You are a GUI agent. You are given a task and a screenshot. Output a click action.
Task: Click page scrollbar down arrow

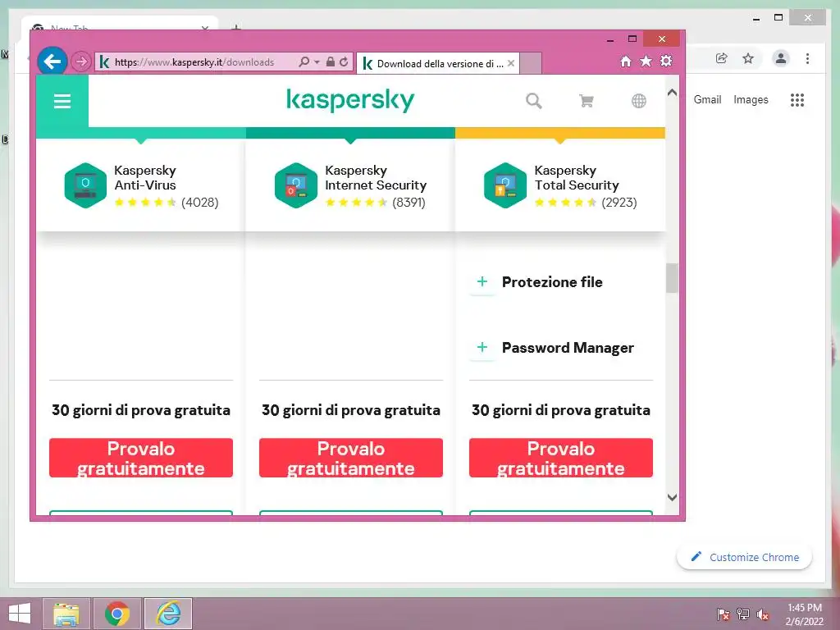tap(673, 497)
